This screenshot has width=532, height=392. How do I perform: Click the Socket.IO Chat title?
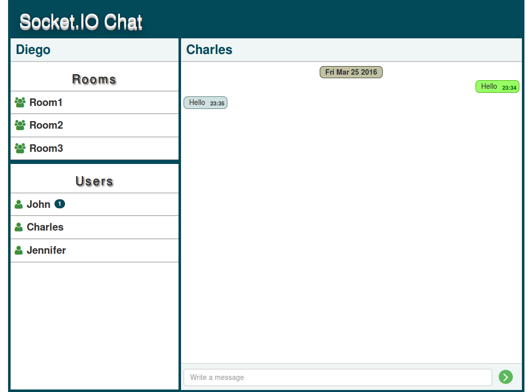coord(81,22)
